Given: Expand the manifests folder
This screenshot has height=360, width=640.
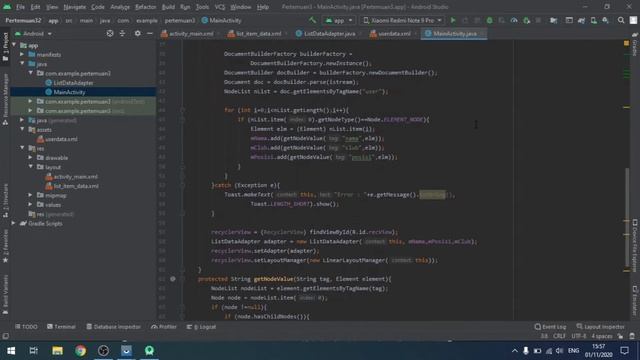Looking at the screenshot, I should click(22, 54).
